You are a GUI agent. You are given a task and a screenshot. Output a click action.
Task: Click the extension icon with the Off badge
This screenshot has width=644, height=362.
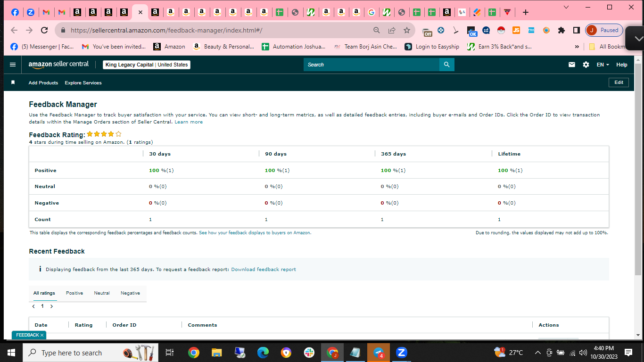427,31
